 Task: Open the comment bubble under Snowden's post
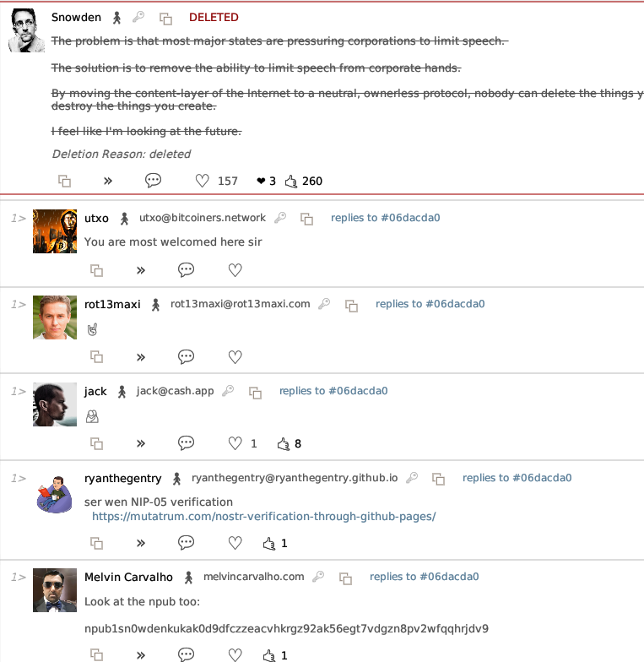[153, 181]
